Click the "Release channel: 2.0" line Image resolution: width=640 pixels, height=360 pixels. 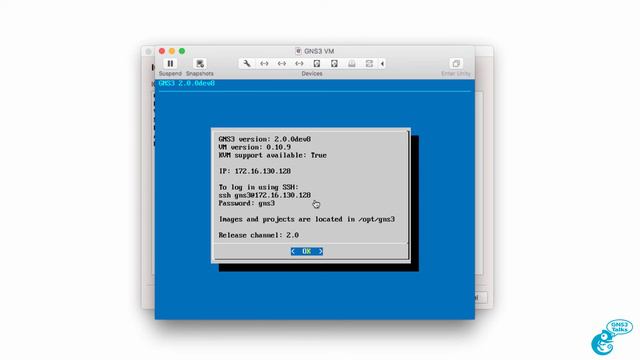[258, 235]
